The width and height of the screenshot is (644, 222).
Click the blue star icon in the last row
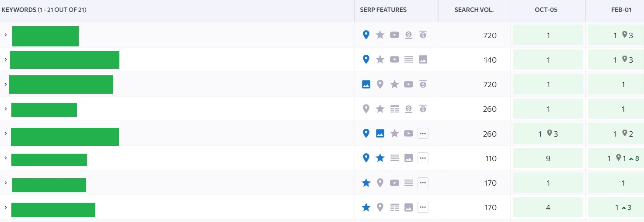(x=366, y=207)
